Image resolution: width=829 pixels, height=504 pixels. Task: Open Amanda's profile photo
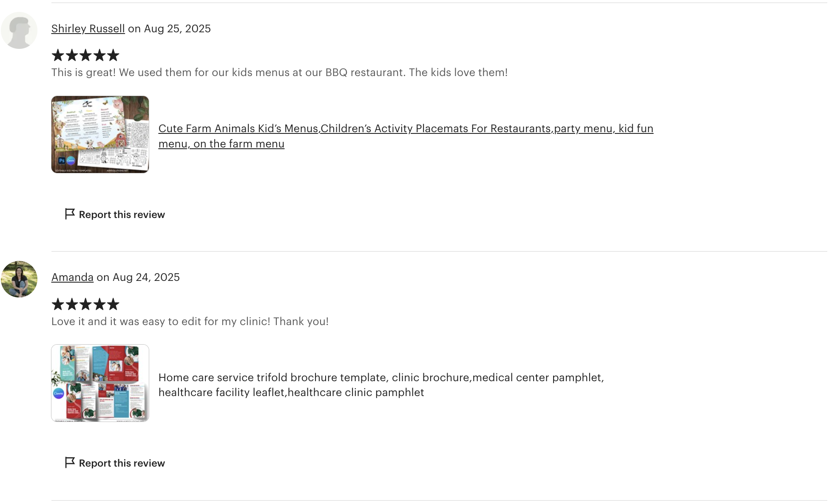19,279
